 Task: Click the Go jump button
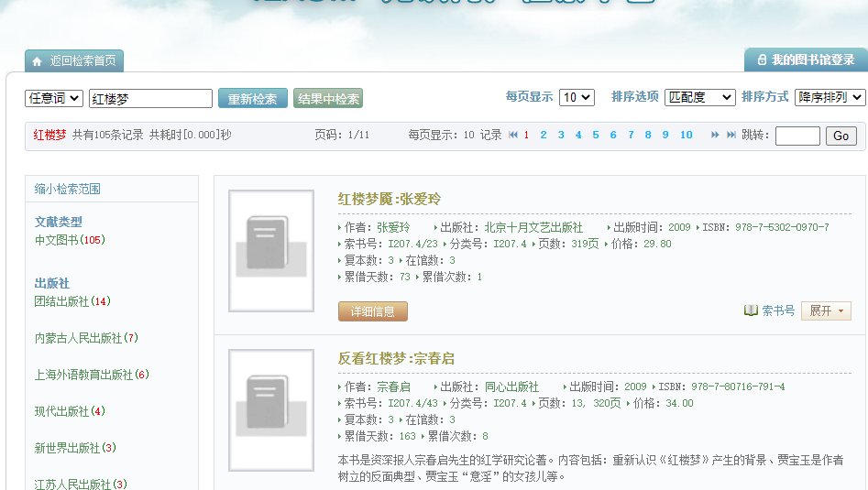(841, 136)
